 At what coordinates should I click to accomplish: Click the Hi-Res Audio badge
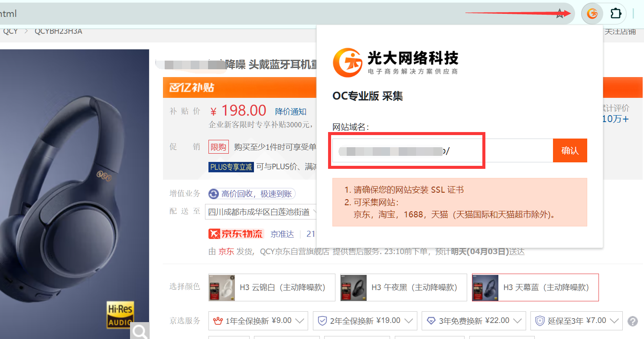pos(120,315)
